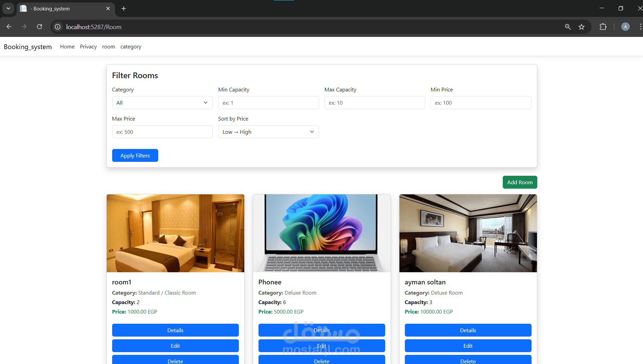Open a new browser tab
This screenshot has height=364, width=643.
point(124,8)
